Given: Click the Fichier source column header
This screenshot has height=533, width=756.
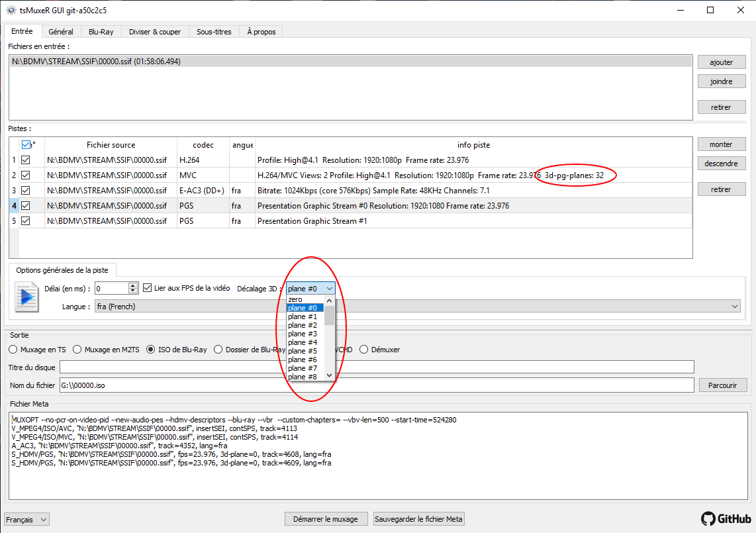Looking at the screenshot, I should coord(111,145).
